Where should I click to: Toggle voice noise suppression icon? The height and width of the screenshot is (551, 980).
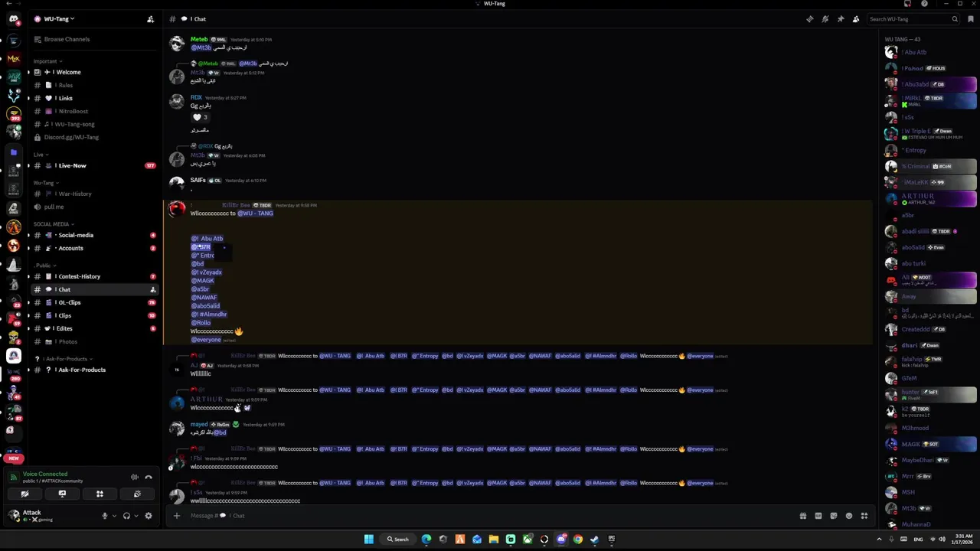point(135,477)
